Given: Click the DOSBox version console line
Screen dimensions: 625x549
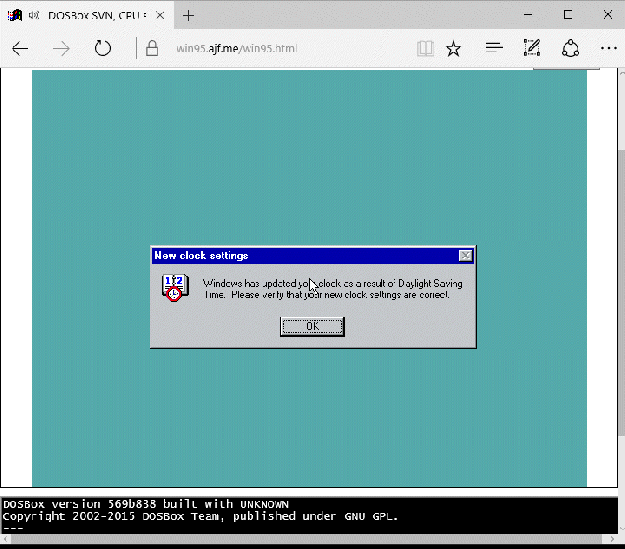Looking at the screenshot, I should pyautogui.click(x=145, y=504).
